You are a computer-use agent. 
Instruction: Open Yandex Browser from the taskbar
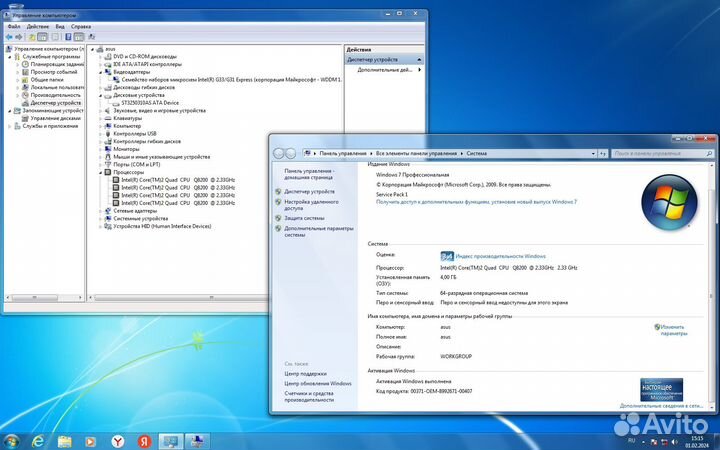117,440
